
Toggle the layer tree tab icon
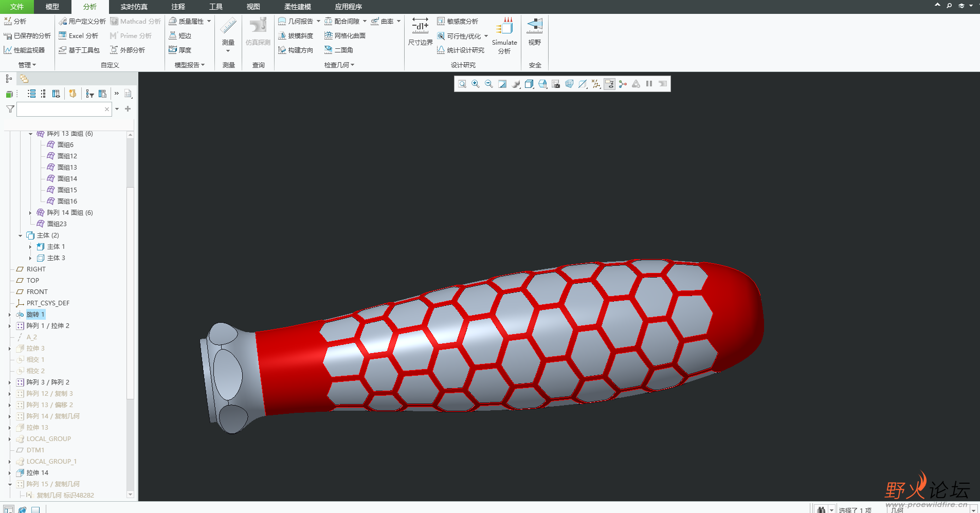(24, 79)
